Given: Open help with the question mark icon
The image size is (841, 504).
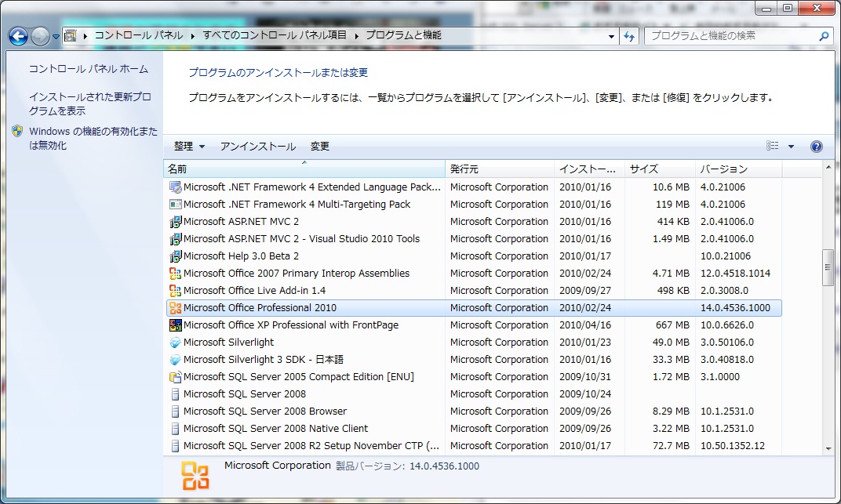Looking at the screenshot, I should pyautogui.click(x=816, y=147).
